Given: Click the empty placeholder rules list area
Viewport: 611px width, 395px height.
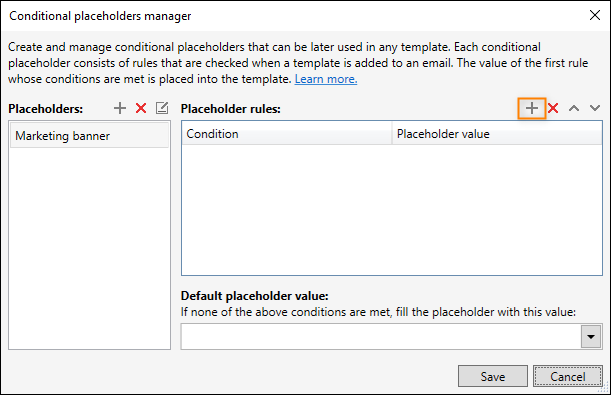Looking at the screenshot, I should point(392,210).
